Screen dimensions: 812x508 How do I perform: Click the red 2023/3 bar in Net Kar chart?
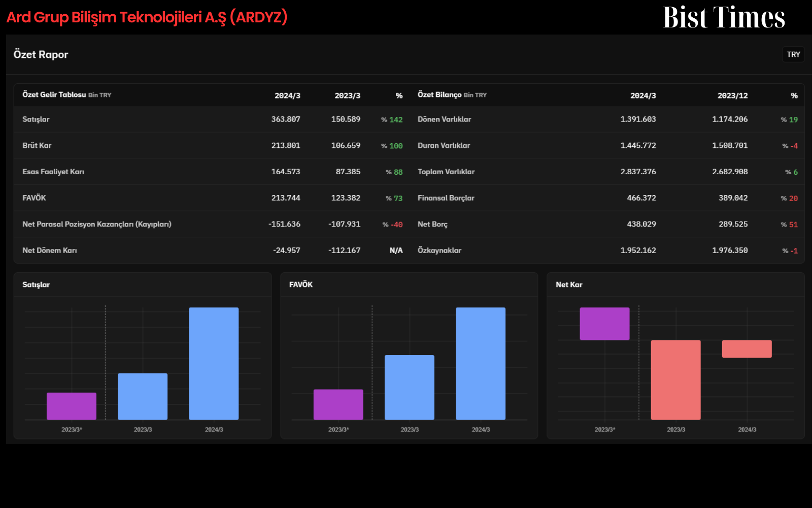click(x=676, y=380)
